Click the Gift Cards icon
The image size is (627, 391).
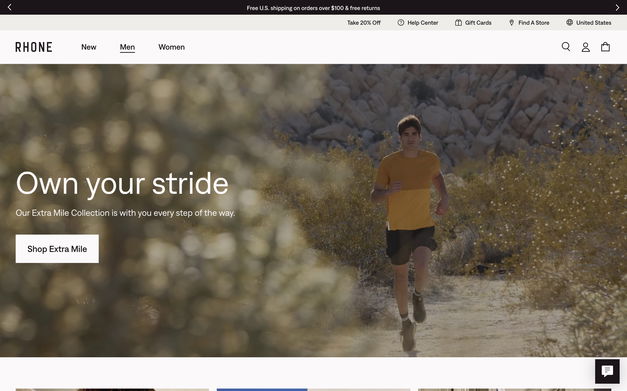(x=458, y=23)
